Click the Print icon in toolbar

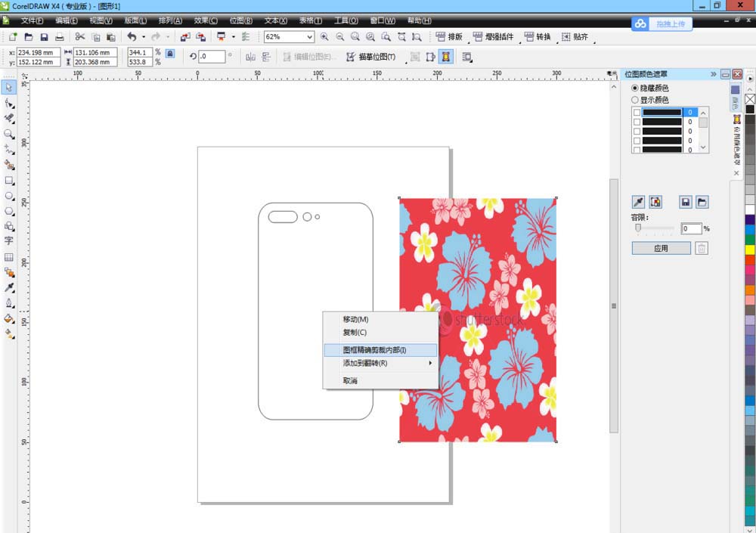(x=59, y=36)
